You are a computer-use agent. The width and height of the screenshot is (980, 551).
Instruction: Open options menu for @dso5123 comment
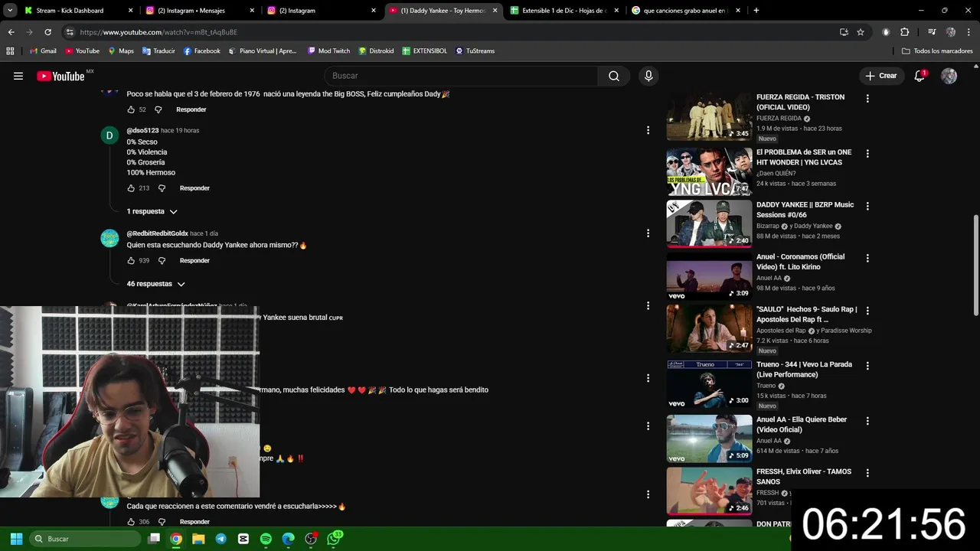648,131
